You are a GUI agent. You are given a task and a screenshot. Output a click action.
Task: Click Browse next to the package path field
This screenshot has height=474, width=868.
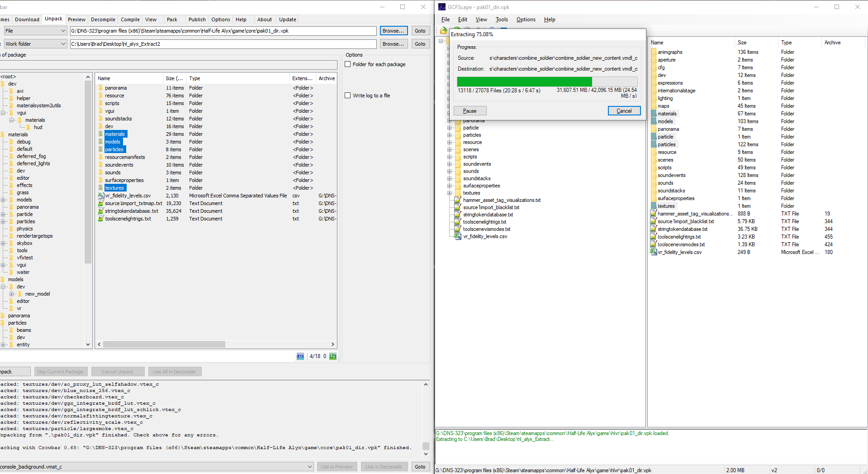(394, 31)
